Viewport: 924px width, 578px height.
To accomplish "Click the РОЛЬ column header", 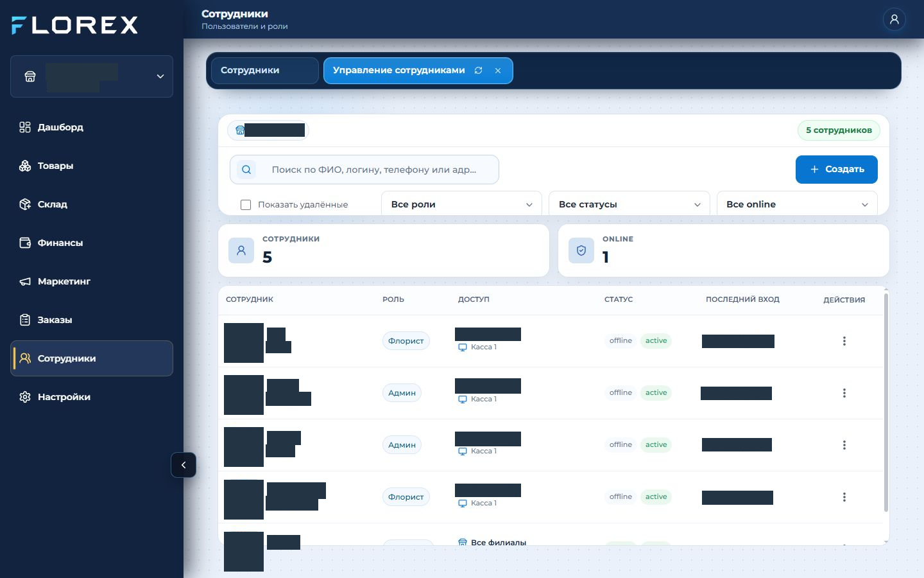I will click(393, 299).
